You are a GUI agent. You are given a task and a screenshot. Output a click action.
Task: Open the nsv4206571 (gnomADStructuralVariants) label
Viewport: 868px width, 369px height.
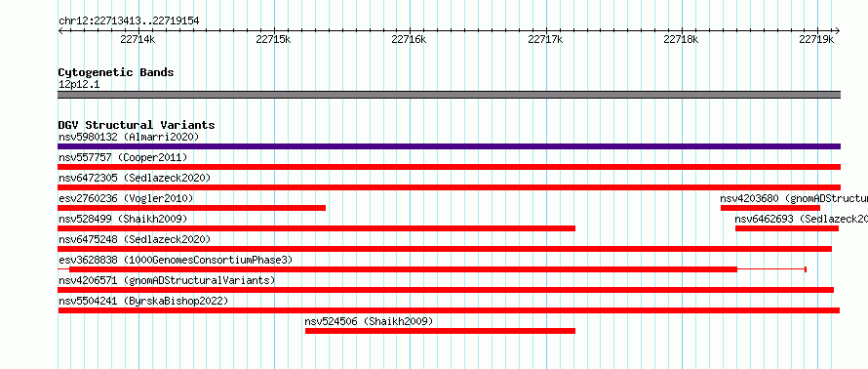click(167, 280)
